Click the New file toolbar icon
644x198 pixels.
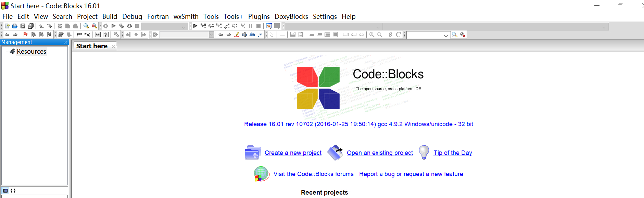tap(7, 26)
